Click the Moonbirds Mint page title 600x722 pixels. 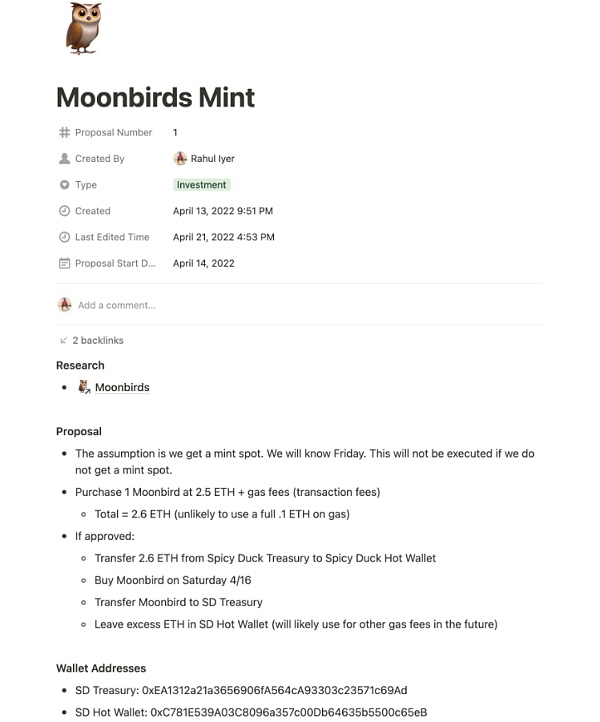click(x=155, y=97)
